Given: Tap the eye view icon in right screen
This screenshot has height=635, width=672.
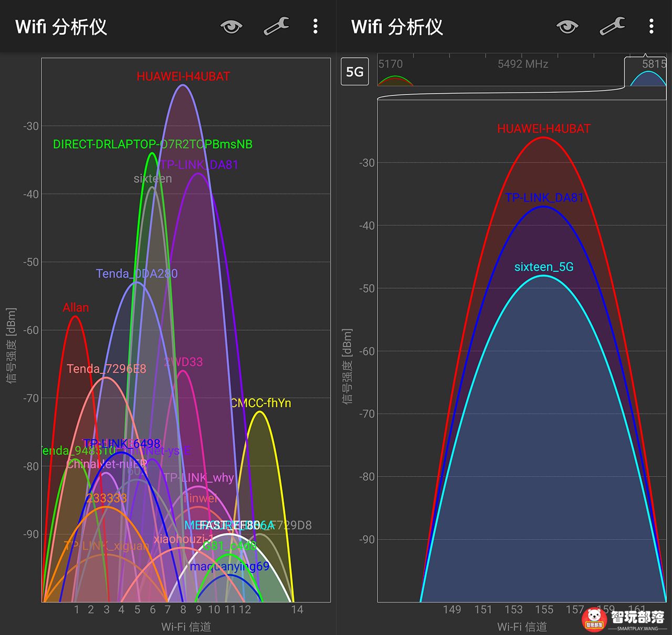Looking at the screenshot, I should (x=568, y=26).
